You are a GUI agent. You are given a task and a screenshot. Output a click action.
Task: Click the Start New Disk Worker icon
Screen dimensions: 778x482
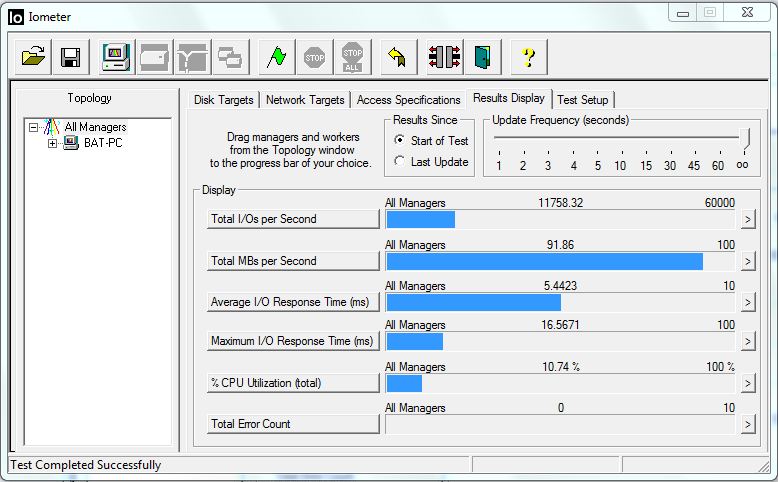(154, 57)
